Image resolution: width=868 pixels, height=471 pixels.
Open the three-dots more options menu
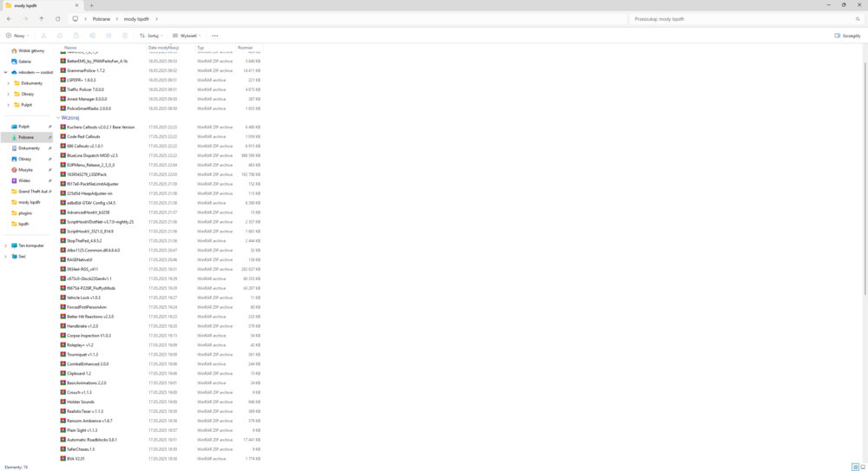(214, 36)
